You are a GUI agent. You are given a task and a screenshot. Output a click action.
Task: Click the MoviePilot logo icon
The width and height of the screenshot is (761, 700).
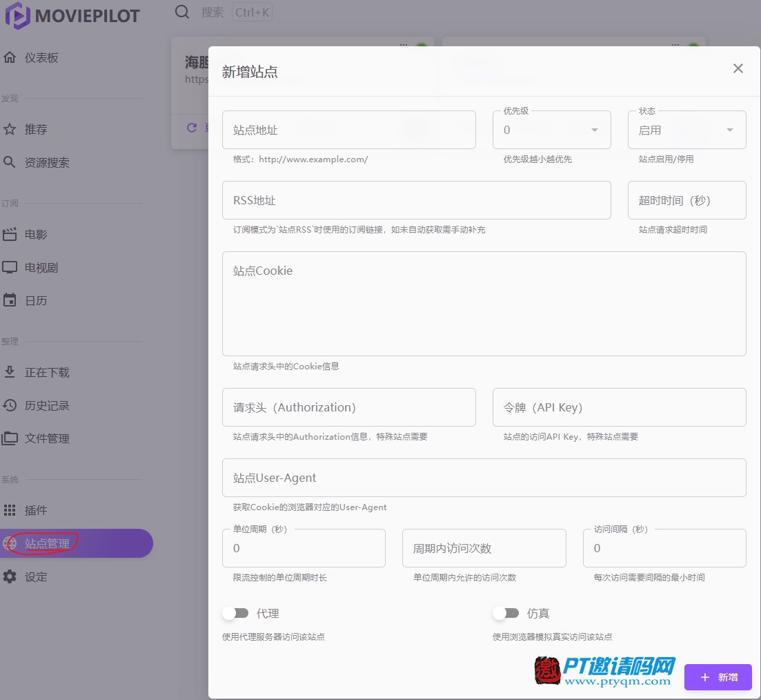click(x=18, y=16)
